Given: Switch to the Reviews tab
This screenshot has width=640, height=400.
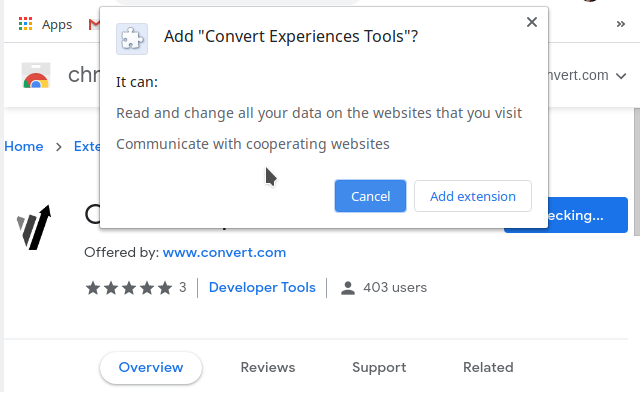Looking at the screenshot, I should tap(268, 367).
